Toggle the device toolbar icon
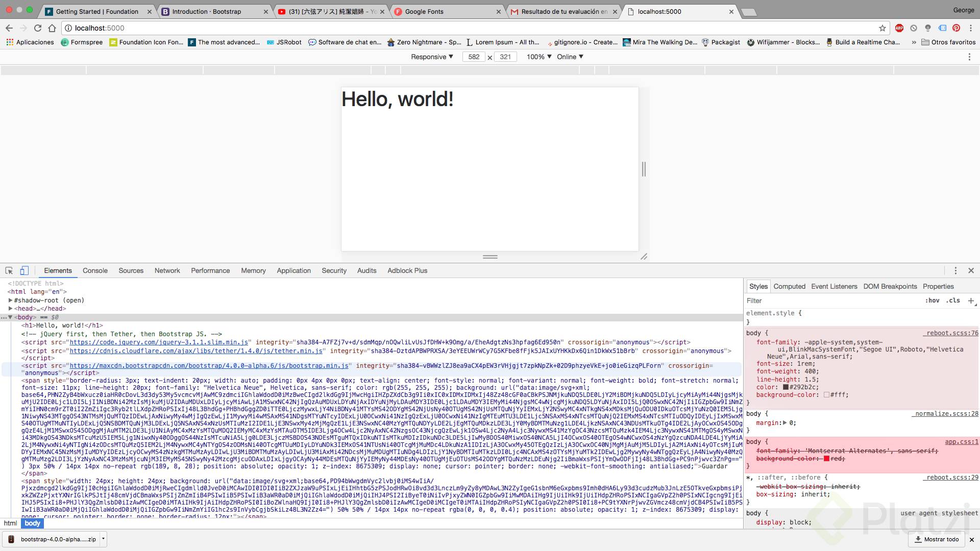The image size is (980, 551). (x=24, y=271)
